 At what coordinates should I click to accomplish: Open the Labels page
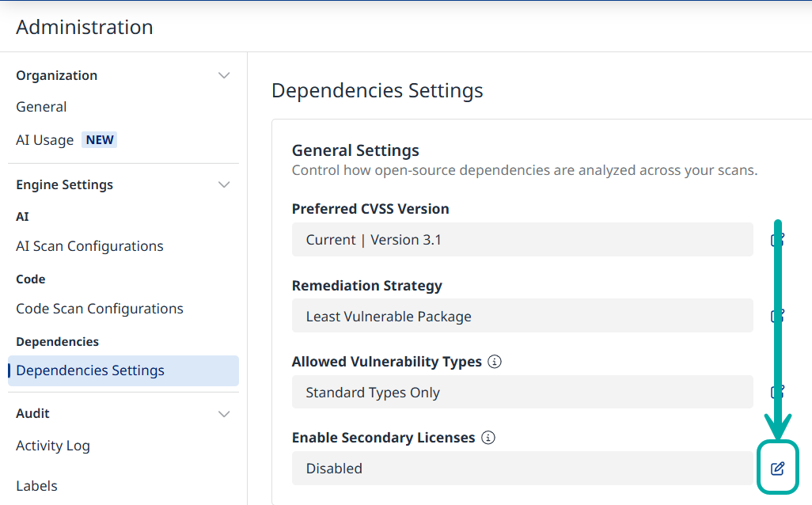click(x=36, y=486)
